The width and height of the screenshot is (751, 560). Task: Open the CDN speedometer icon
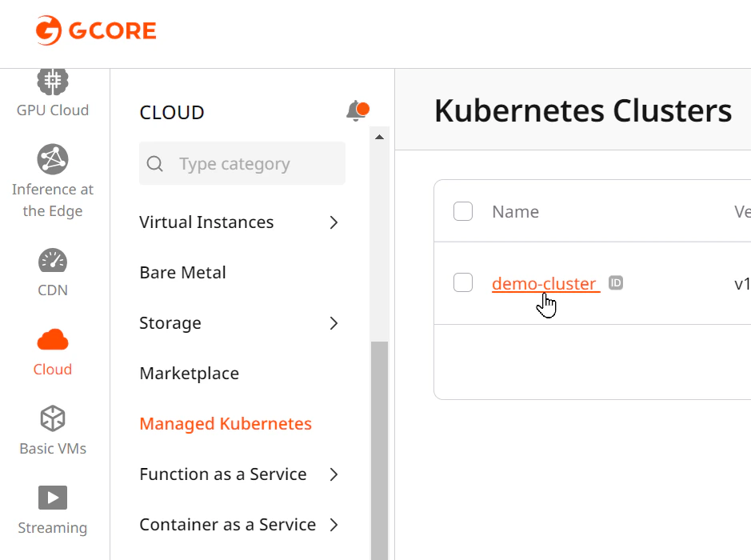pyautogui.click(x=53, y=260)
